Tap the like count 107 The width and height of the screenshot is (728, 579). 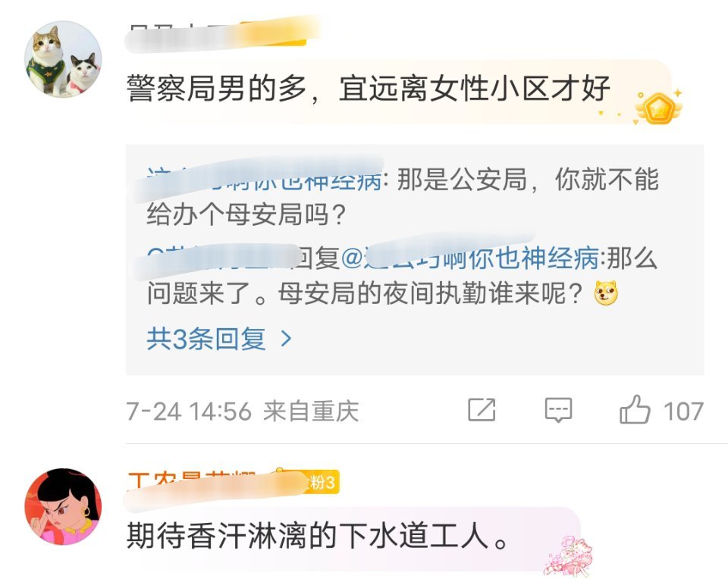pyautogui.click(x=683, y=411)
